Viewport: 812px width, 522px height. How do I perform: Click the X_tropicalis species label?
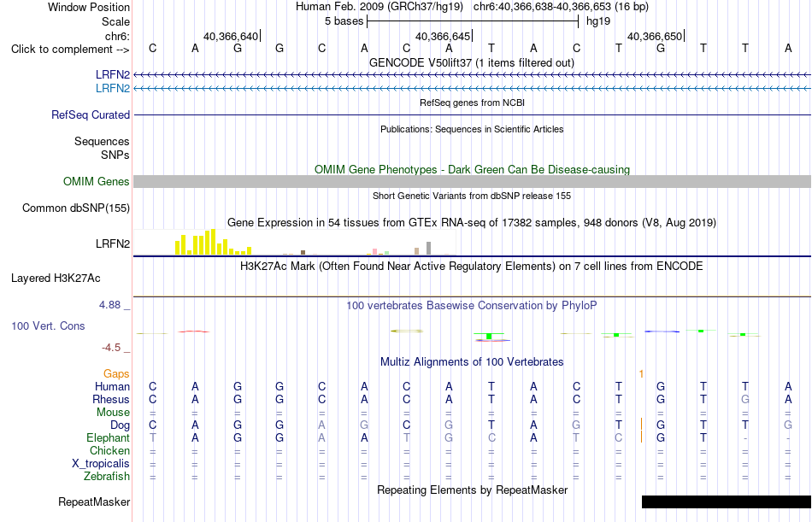tap(101, 464)
